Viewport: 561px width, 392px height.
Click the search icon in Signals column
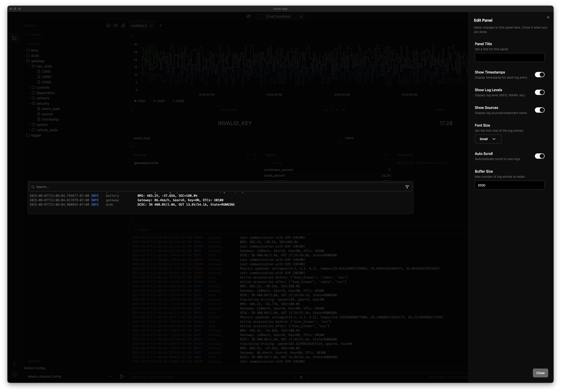386,155
